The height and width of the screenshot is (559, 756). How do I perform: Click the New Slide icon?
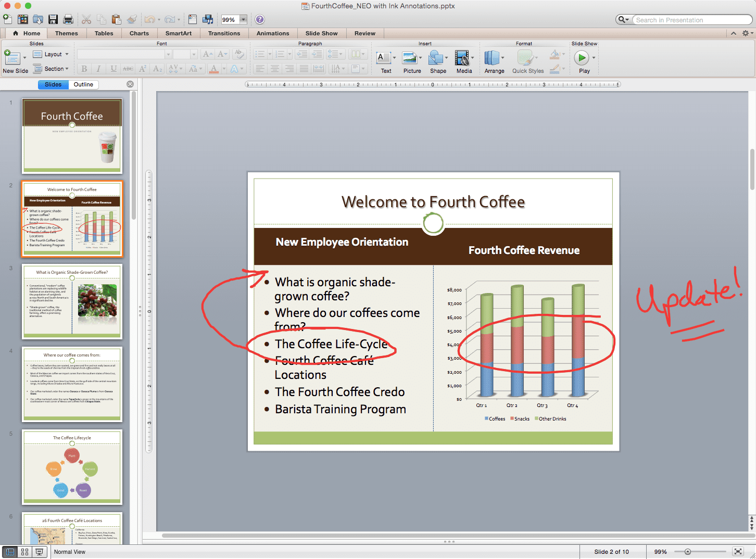coord(12,57)
